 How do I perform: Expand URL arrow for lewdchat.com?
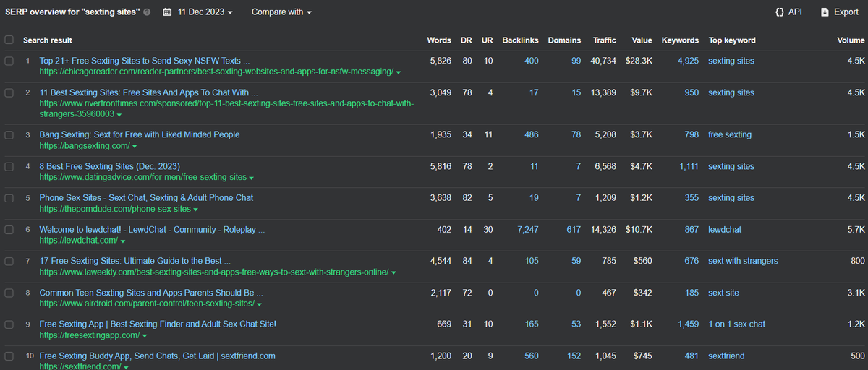click(x=124, y=241)
